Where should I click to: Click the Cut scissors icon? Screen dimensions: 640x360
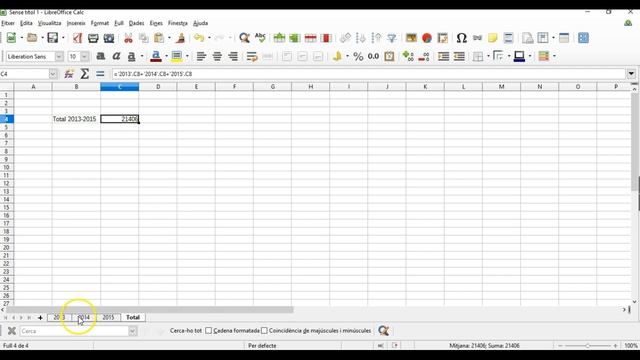[x=128, y=38]
